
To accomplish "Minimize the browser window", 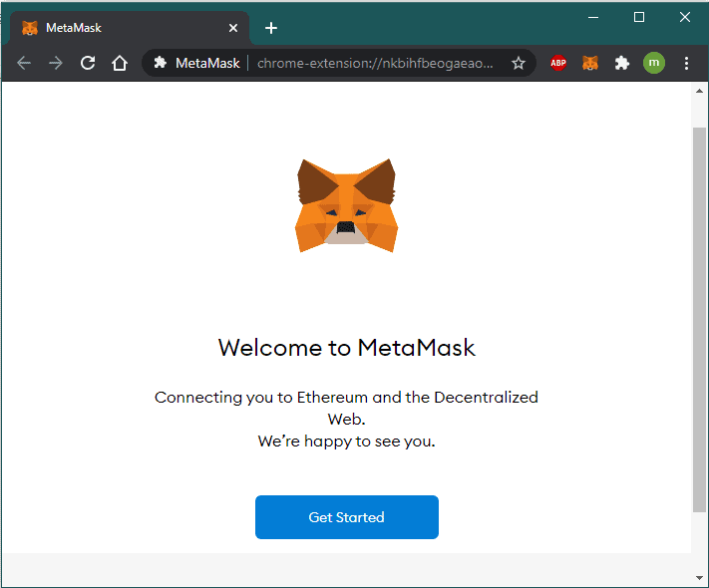I will pyautogui.click(x=593, y=17).
